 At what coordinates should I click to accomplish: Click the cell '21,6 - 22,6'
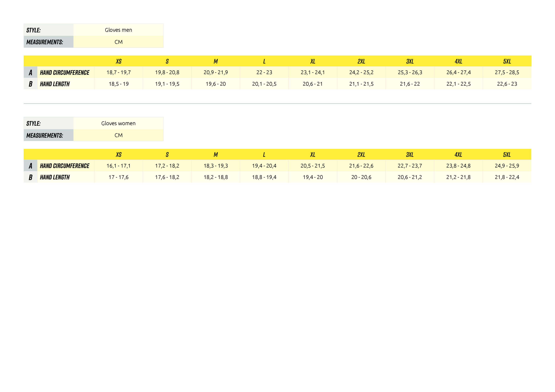tap(361, 166)
